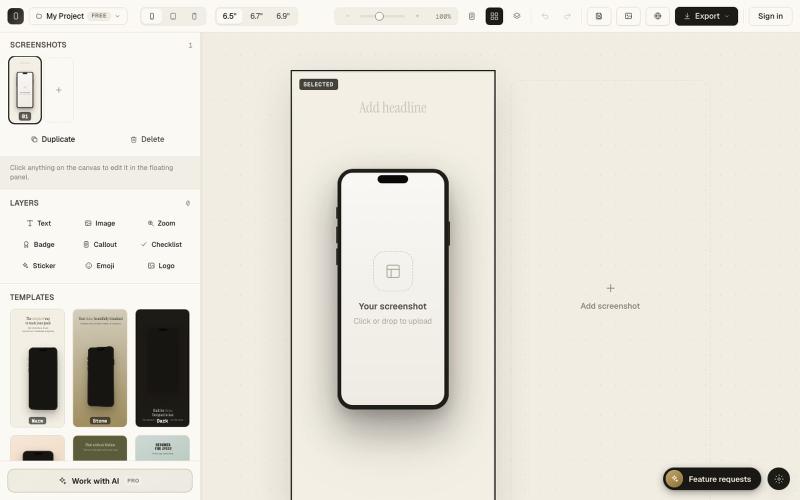
Task: Add a new screenshot via sidebar plus
Action: point(59,90)
